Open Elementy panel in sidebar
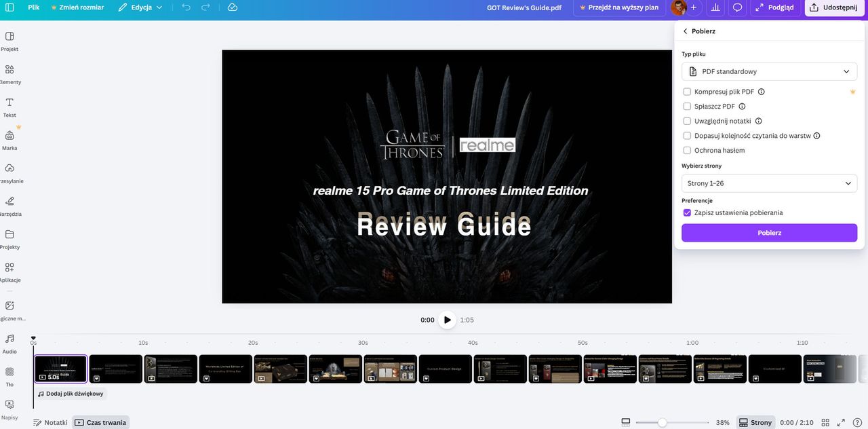 point(9,74)
